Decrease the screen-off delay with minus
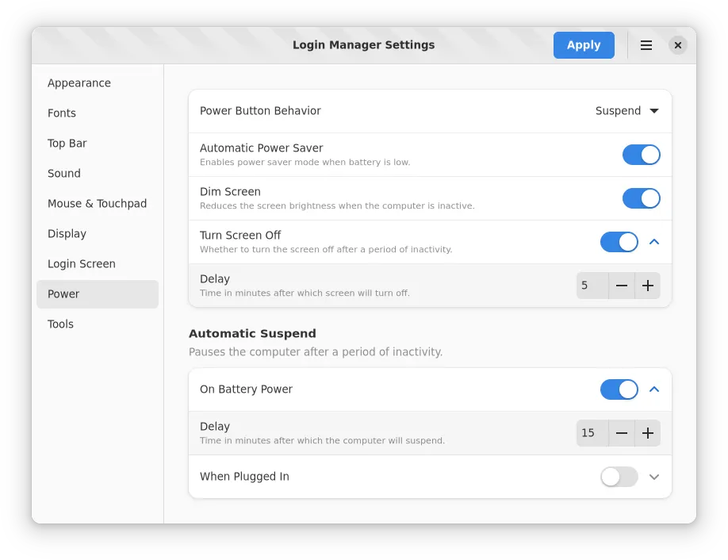Viewport: 728px width, 560px height. pyautogui.click(x=622, y=286)
